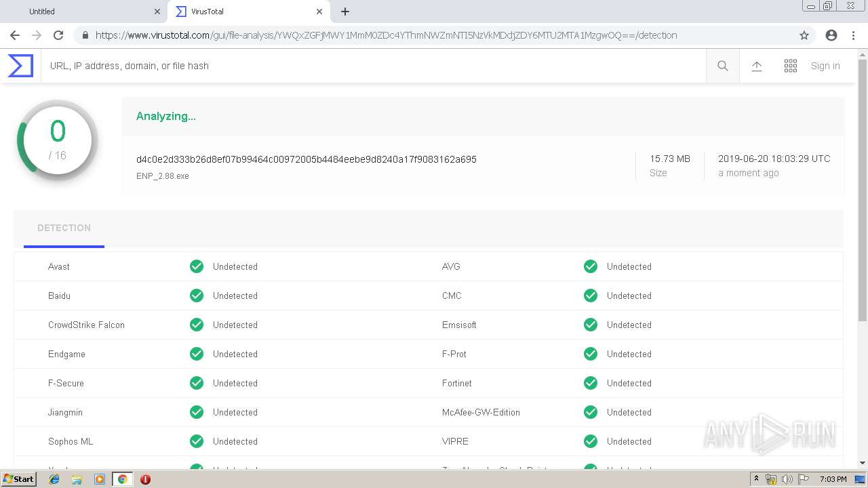Click the Fortinet engine name
868x488 pixels.
[457, 383]
